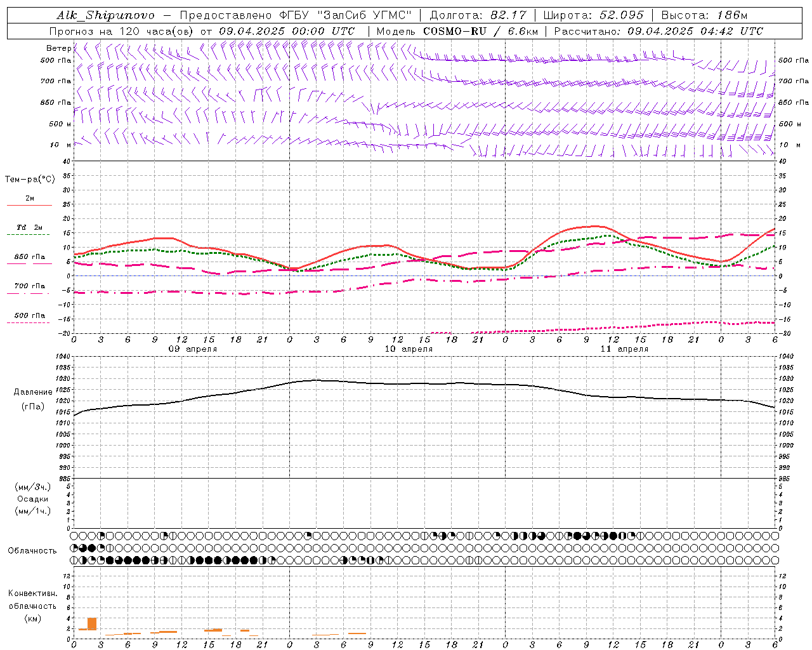Click the computed time Рассчитано: 09.04.2025 04:42 UTC

[658, 31]
